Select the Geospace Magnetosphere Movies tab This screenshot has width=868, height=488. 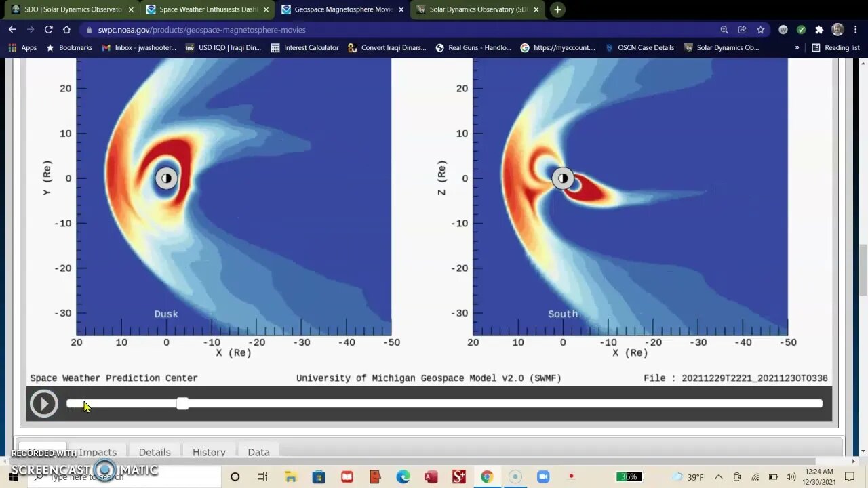point(342,9)
